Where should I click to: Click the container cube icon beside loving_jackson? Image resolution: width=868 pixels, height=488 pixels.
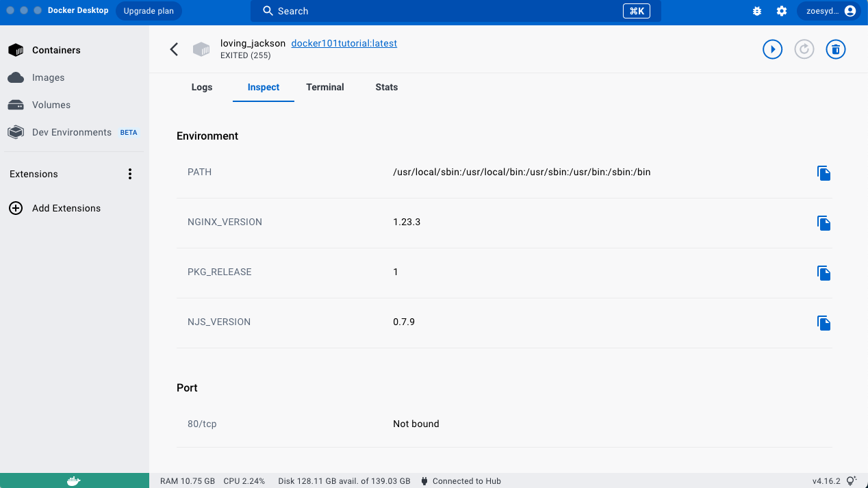tap(201, 49)
